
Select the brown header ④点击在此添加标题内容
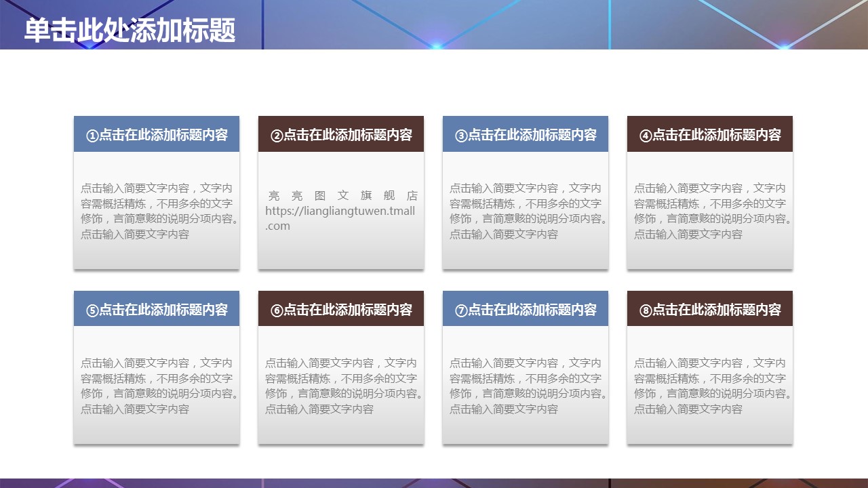click(x=710, y=134)
